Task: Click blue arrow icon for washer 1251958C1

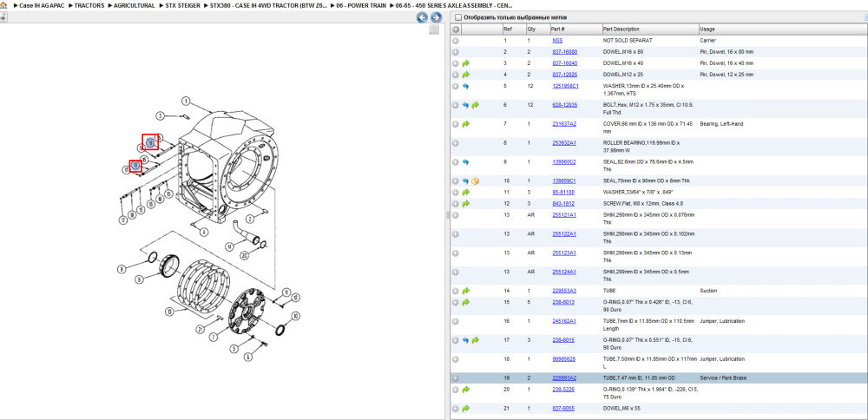Action: (x=465, y=86)
